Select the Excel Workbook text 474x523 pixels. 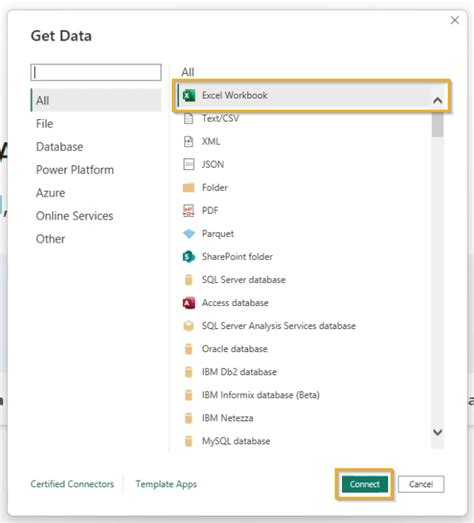[234, 95]
